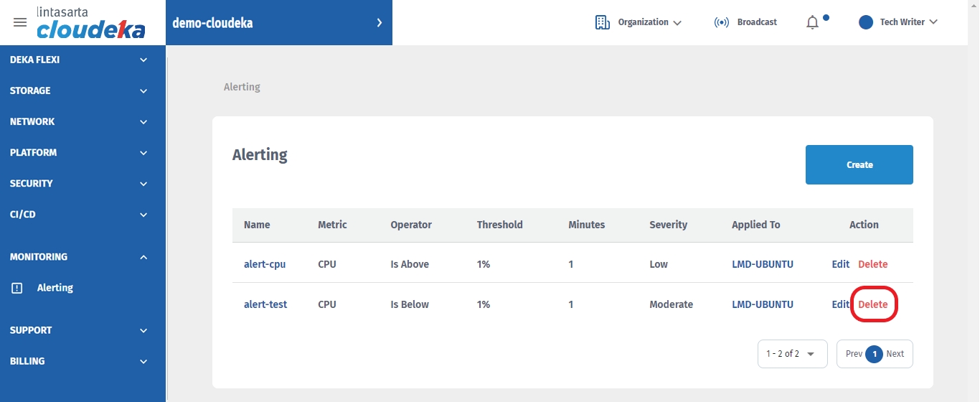The height and width of the screenshot is (402, 980).
Task: Delete the alert-test alert
Action: pyautogui.click(x=873, y=304)
